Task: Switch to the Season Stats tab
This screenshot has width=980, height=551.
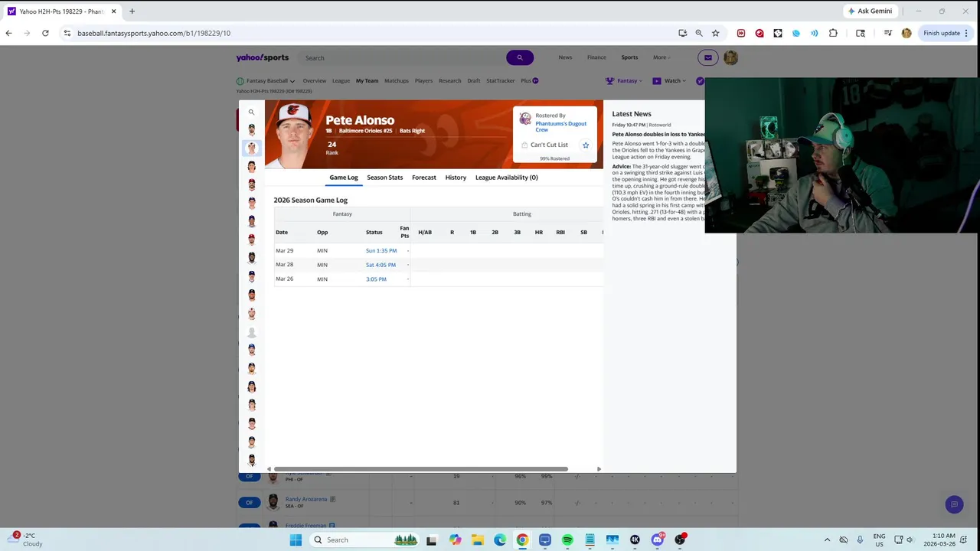Action: point(384,178)
